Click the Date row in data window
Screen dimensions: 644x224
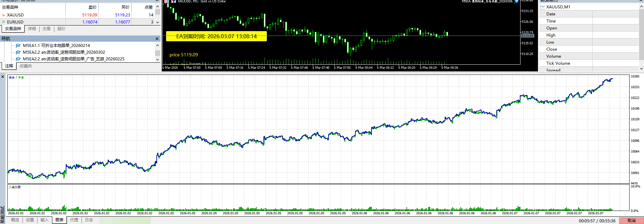(589, 14)
